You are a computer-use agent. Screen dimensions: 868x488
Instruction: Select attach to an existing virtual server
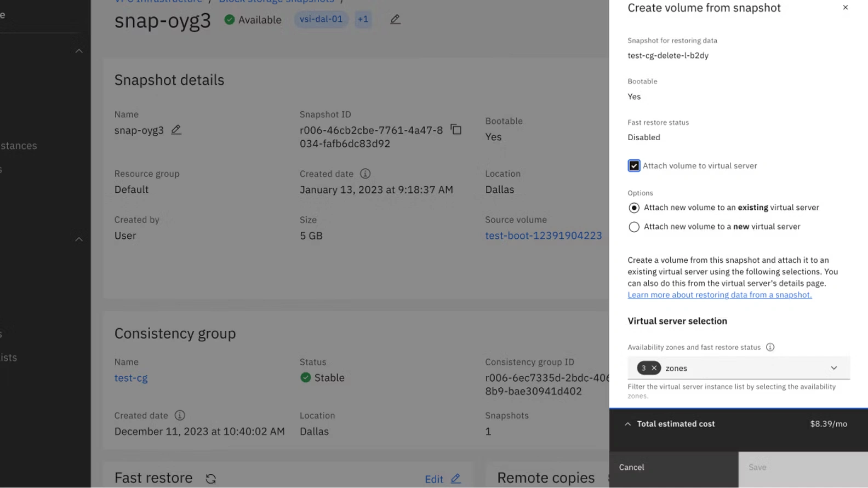634,208
